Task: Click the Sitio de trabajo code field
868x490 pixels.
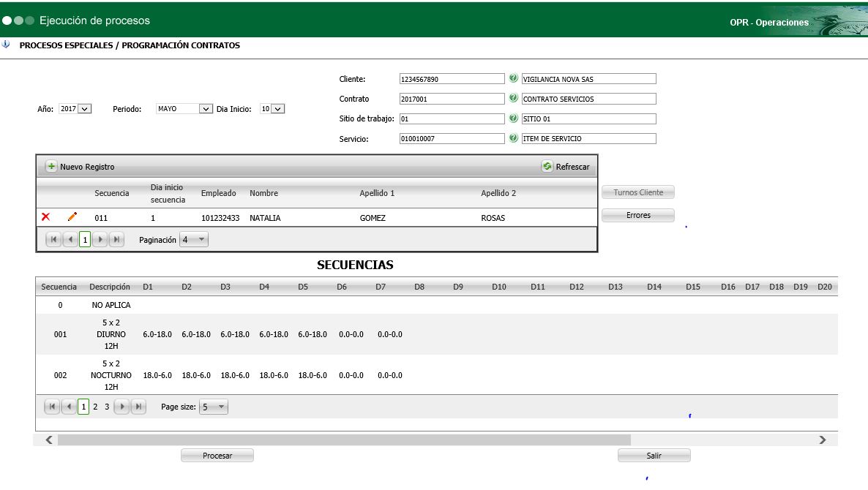Action: 452,119
